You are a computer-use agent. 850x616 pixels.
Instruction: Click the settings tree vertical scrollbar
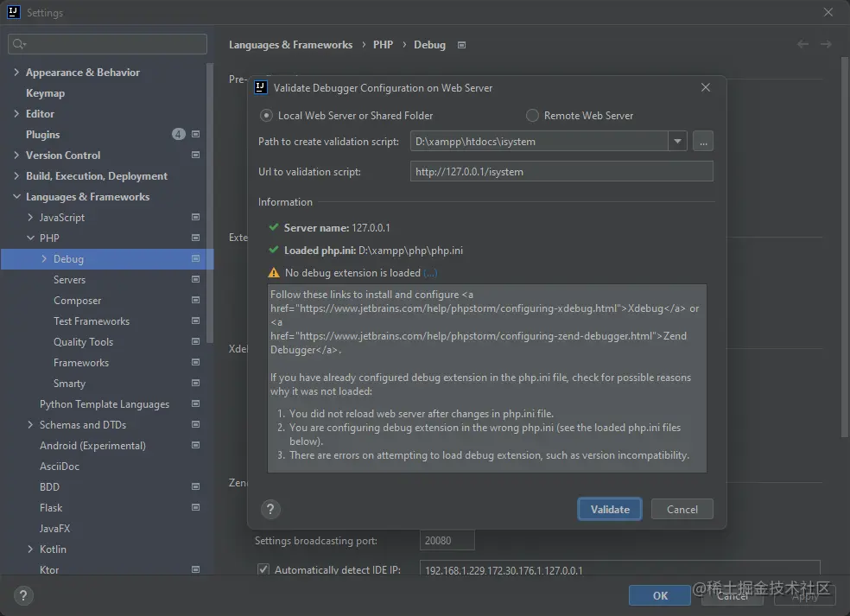point(210,203)
